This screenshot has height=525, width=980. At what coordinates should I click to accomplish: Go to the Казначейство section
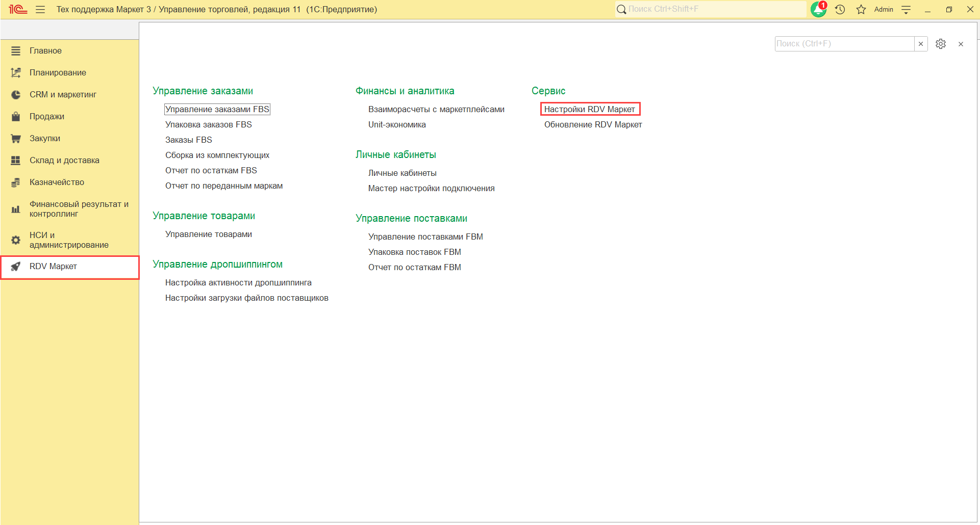57,182
